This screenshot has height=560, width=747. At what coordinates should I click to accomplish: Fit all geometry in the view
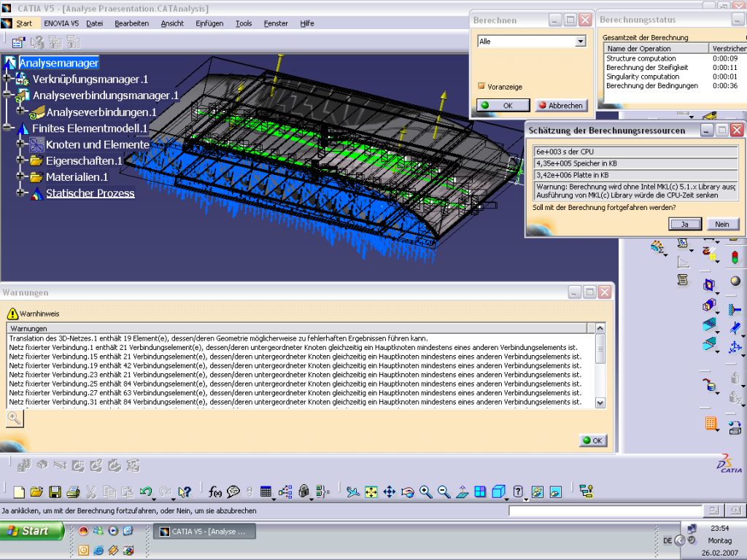tap(371, 492)
